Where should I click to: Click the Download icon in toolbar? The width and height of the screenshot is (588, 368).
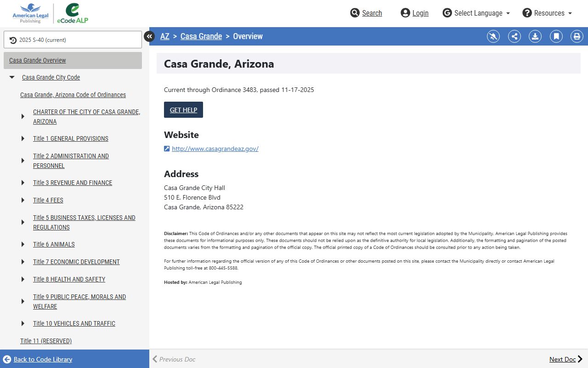pos(535,36)
